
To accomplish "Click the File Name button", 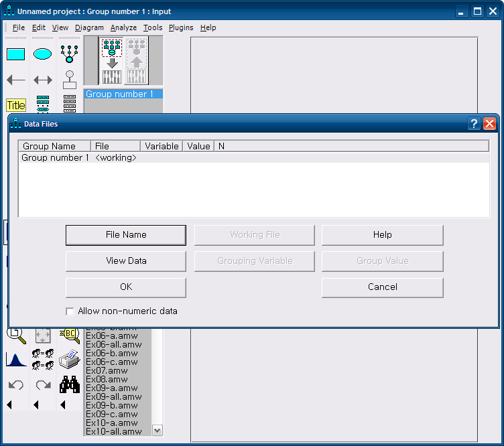I will 126,235.
